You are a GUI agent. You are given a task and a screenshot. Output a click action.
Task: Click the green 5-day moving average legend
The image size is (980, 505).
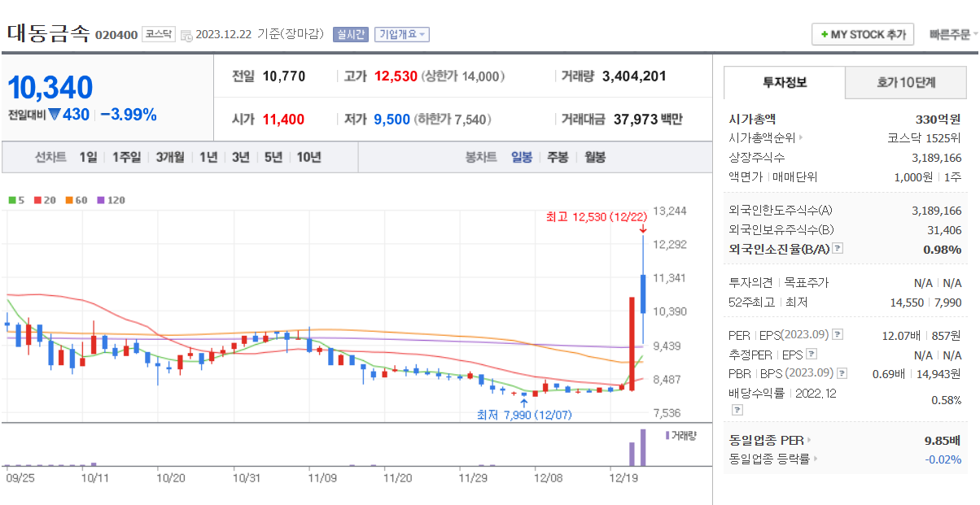[x=16, y=199]
